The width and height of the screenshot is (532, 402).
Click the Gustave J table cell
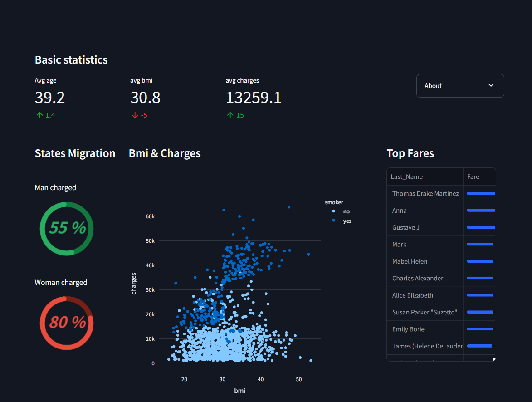coord(425,227)
